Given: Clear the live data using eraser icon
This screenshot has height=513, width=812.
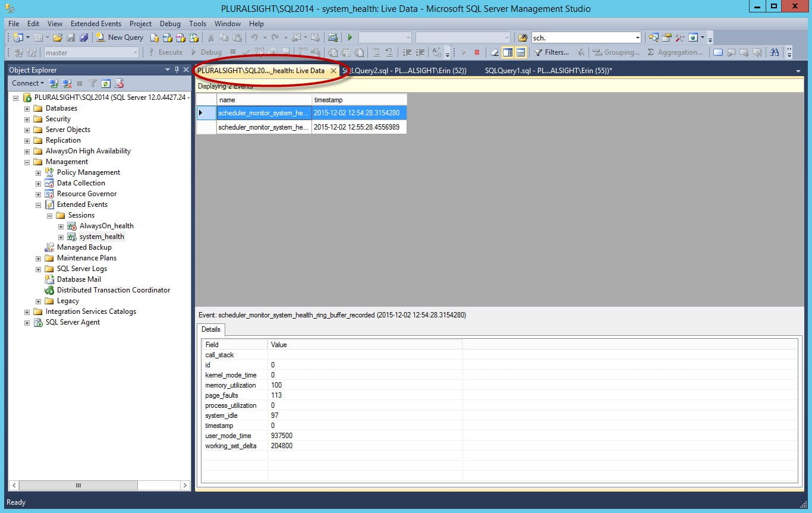Looking at the screenshot, I should pyautogui.click(x=495, y=52).
